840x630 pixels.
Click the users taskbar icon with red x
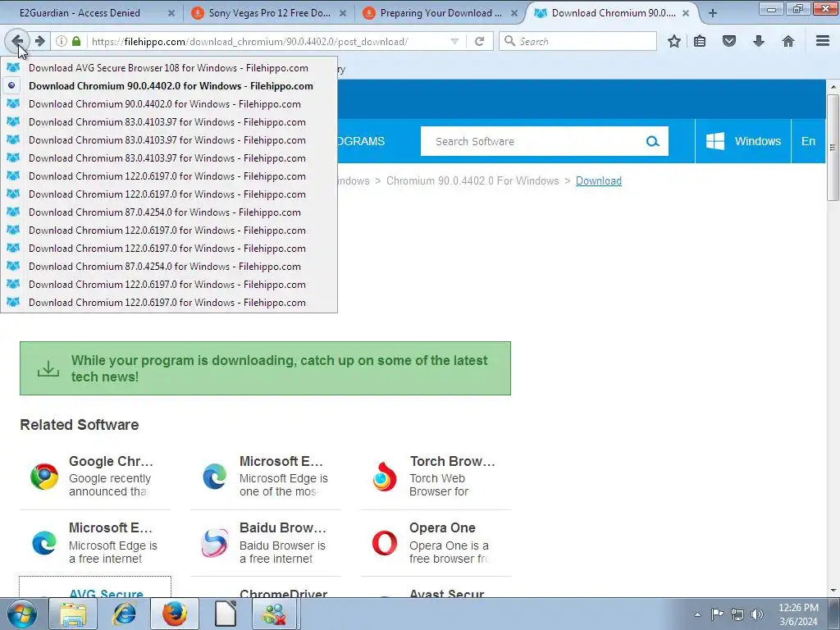click(x=276, y=614)
